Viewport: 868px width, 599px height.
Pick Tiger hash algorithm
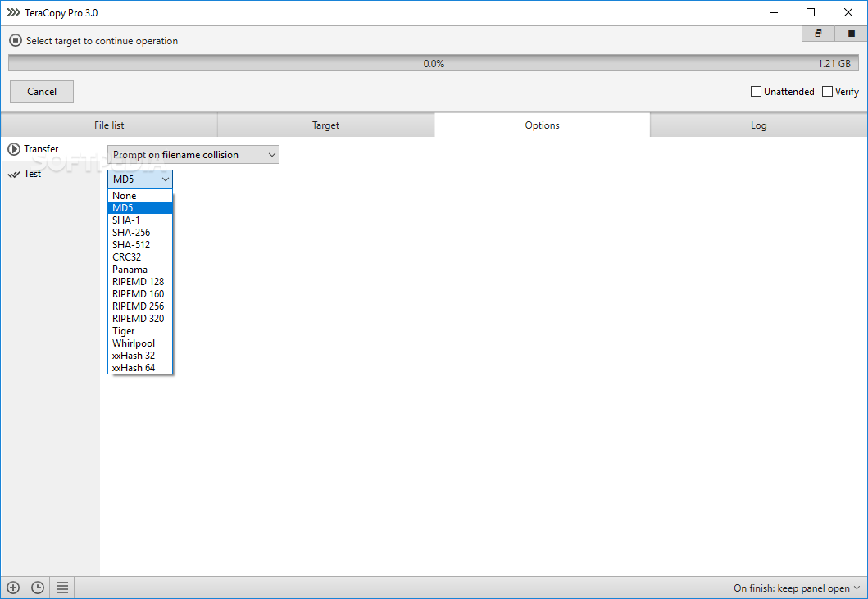(x=140, y=330)
